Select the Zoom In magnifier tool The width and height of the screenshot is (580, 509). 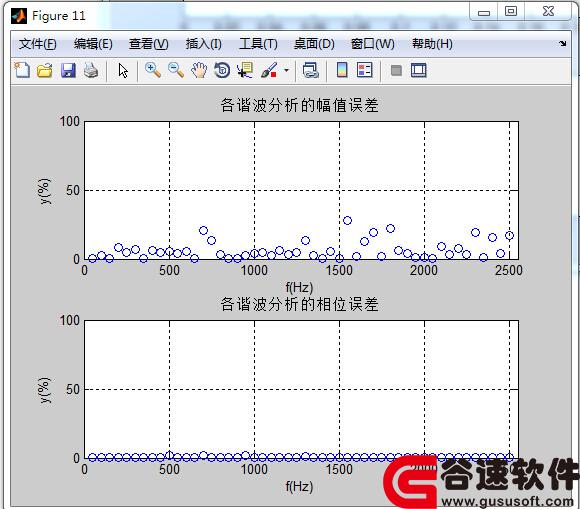click(152, 70)
